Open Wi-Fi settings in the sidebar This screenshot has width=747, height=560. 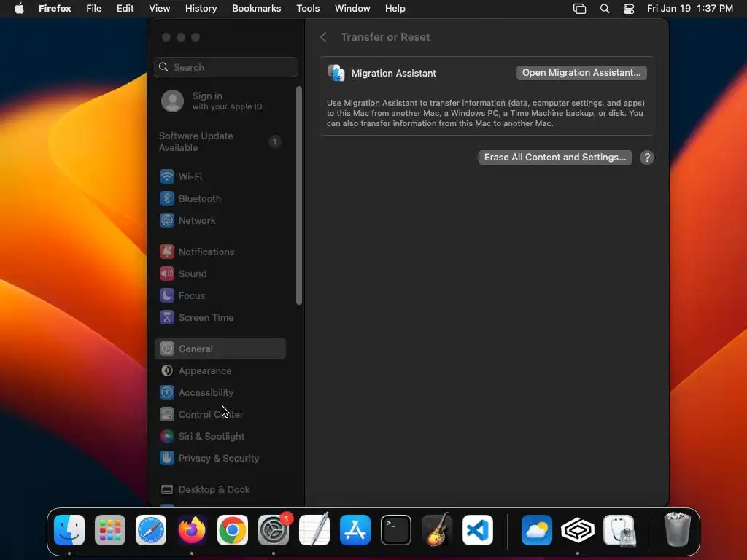coord(220,176)
